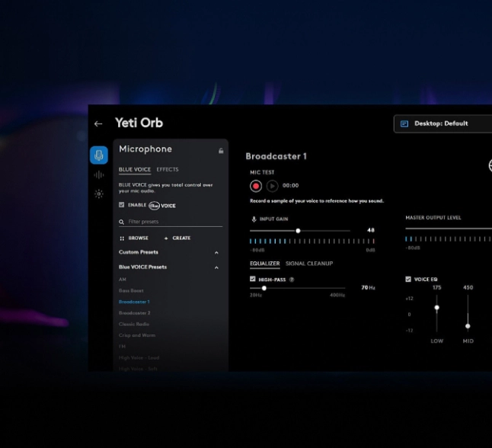Select the Crisp and Warm preset

137,335
